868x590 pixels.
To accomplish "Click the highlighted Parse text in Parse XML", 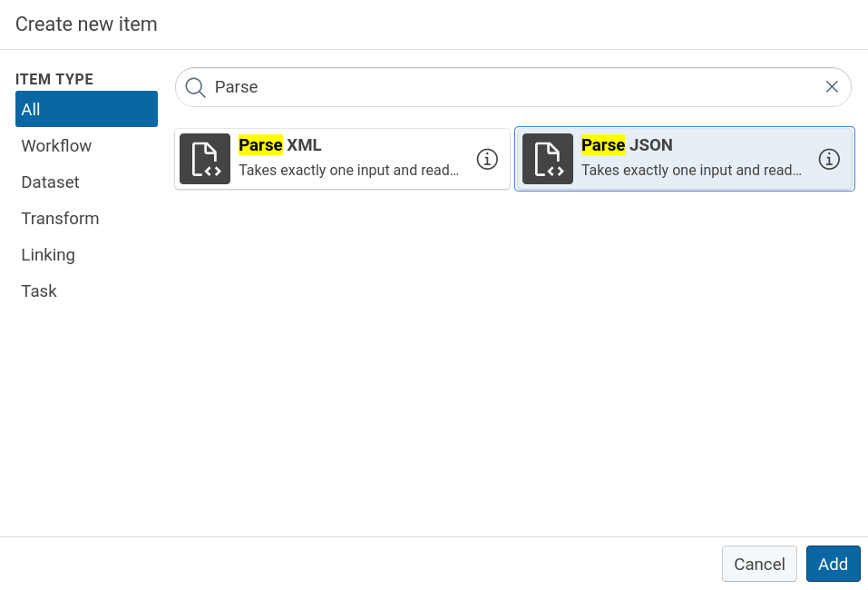I will 260,144.
